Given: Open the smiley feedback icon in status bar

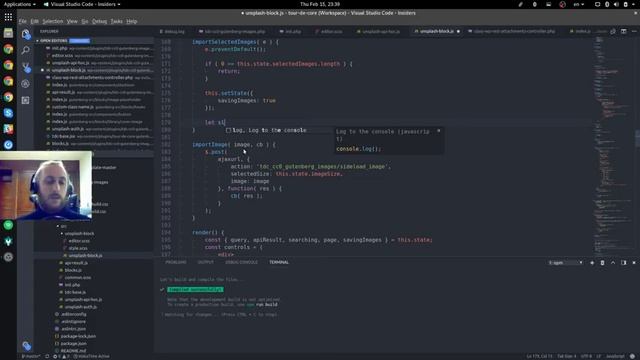Looking at the screenshot, I should (632, 356).
